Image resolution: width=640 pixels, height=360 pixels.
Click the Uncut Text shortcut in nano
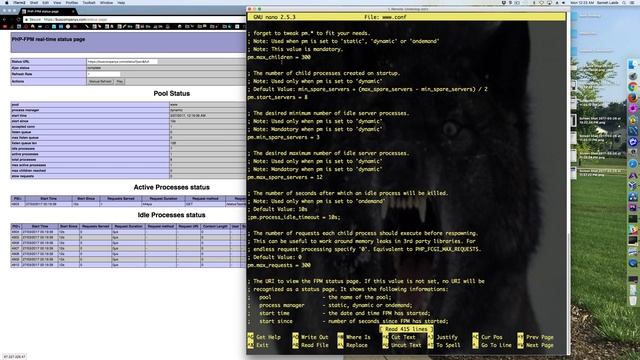402,345
